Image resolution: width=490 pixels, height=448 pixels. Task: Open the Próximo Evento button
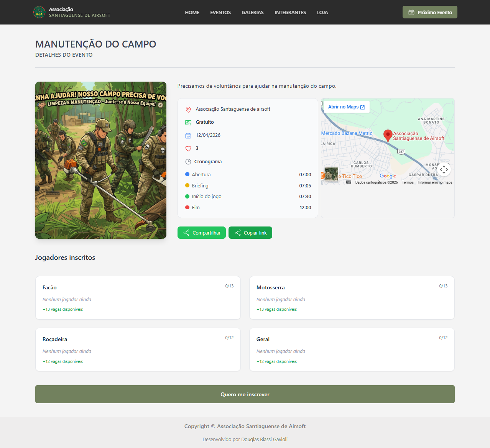click(430, 12)
